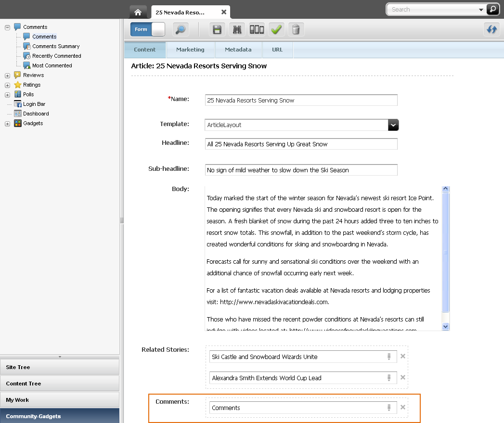The width and height of the screenshot is (504, 423).
Task: Expand the Reviews tree node
Action: 7,76
